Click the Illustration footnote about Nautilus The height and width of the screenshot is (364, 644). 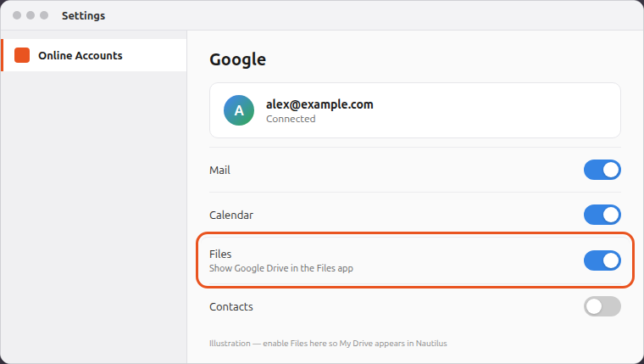pos(328,344)
